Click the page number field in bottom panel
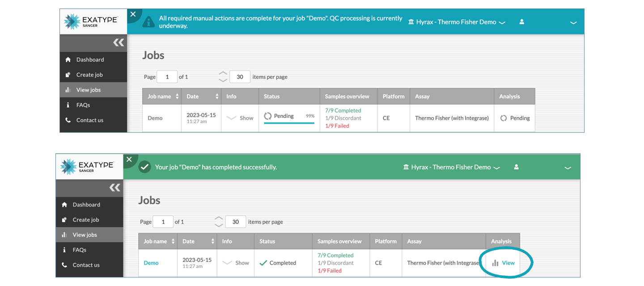The height and width of the screenshot is (286, 644). click(x=163, y=222)
